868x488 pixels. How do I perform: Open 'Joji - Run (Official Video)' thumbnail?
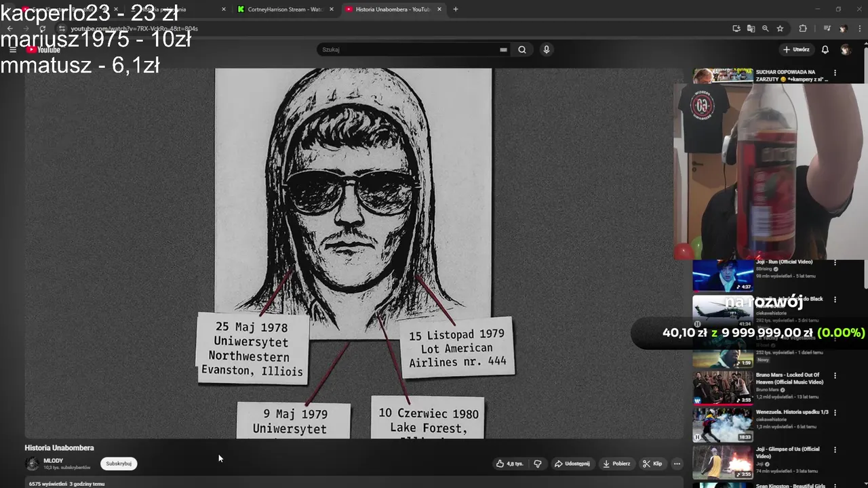tap(723, 275)
